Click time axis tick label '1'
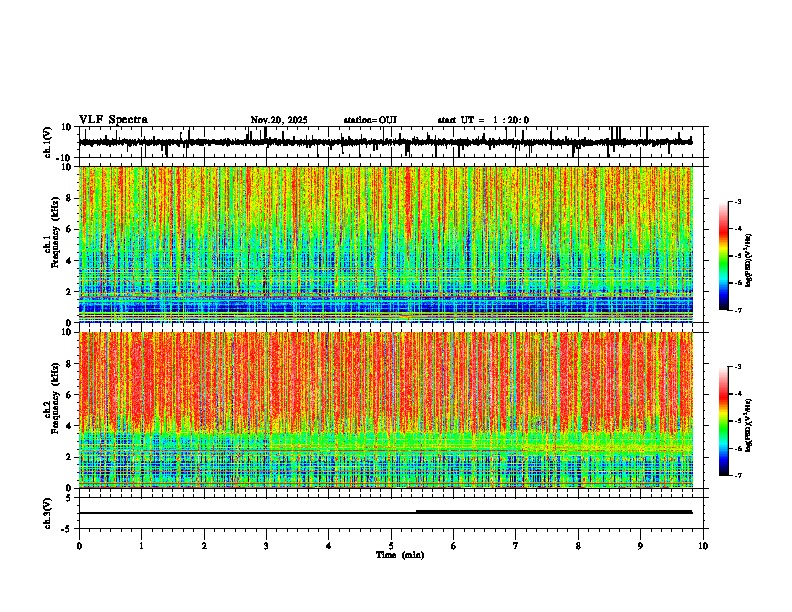Viewport: 792px width, 612px height. point(141,546)
